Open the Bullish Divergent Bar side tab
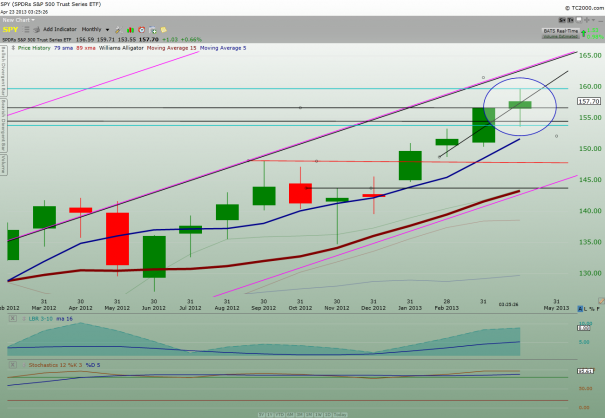This screenshot has width=605, height=418. [3, 71]
